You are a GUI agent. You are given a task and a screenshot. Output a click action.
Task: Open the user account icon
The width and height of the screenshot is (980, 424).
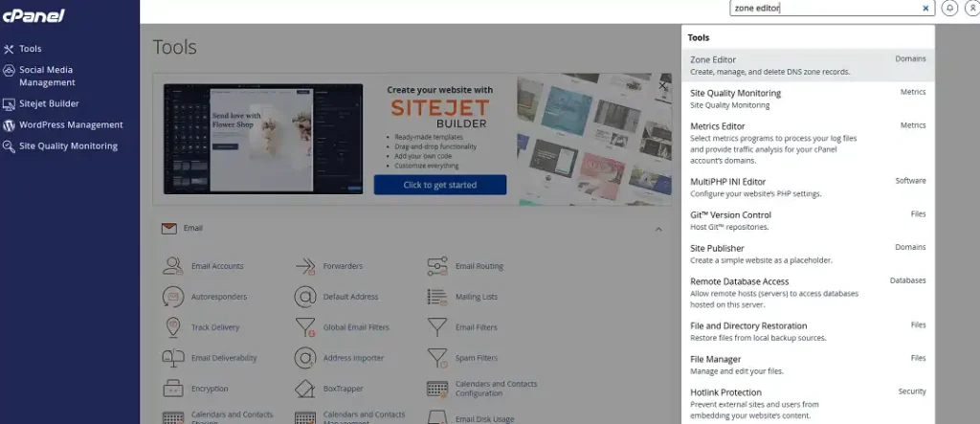tap(972, 8)
